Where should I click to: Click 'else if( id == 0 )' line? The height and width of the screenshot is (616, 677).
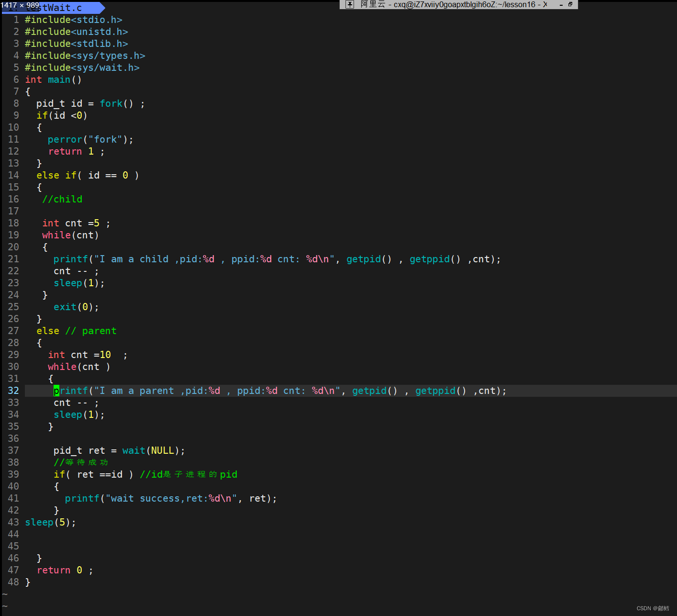click(x=88, y=175)
